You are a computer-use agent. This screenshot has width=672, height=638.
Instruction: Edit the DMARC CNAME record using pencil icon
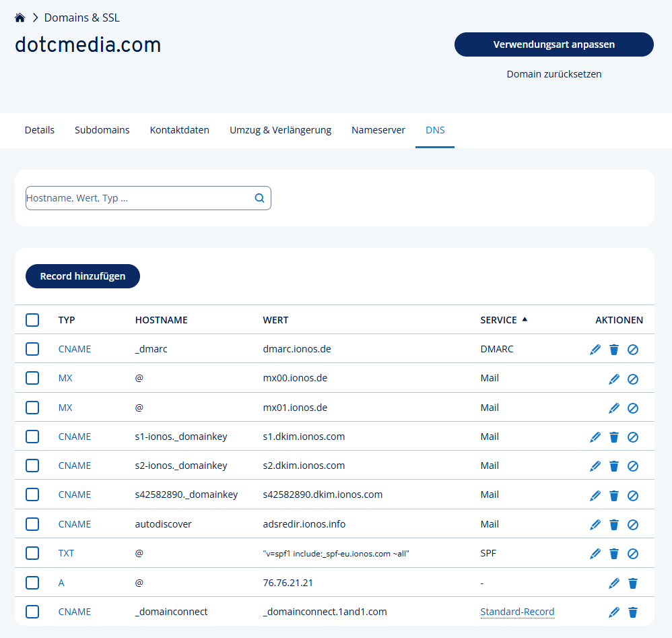tap(595, 349)
